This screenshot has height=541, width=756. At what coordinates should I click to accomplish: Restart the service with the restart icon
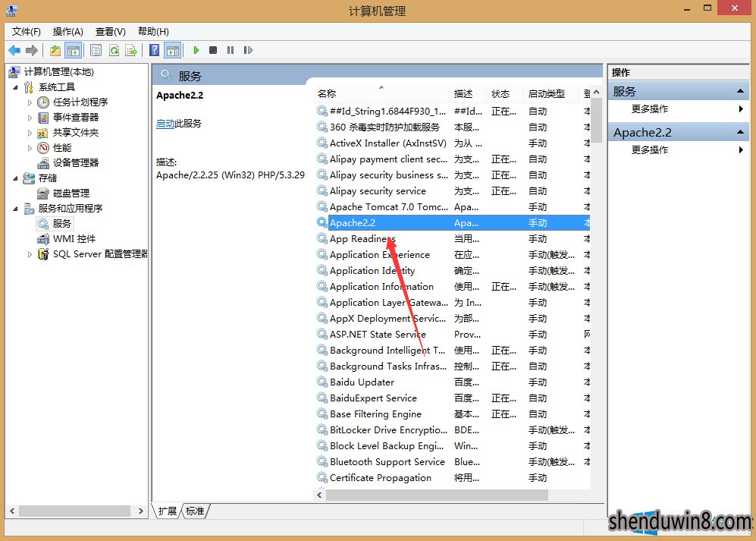pos(248,50)
